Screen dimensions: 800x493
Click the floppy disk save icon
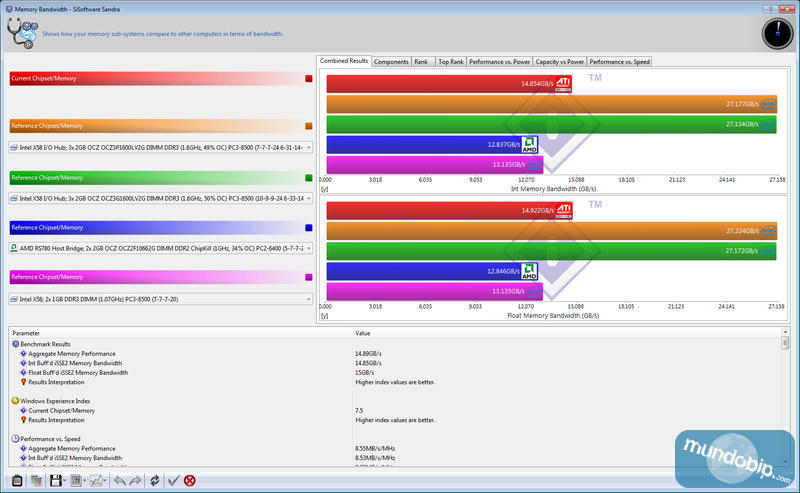tap(56, 480)
